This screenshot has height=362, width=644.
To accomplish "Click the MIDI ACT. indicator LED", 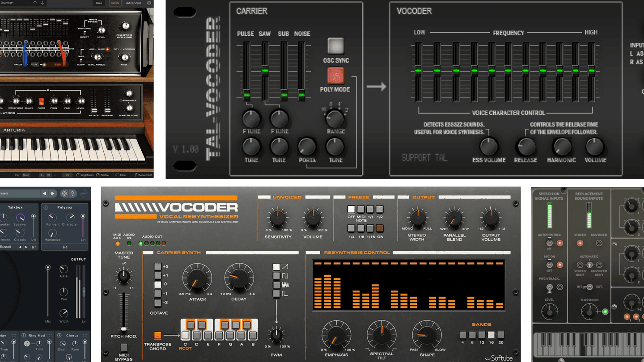I will pyautogui.click(x=118, y=244).
